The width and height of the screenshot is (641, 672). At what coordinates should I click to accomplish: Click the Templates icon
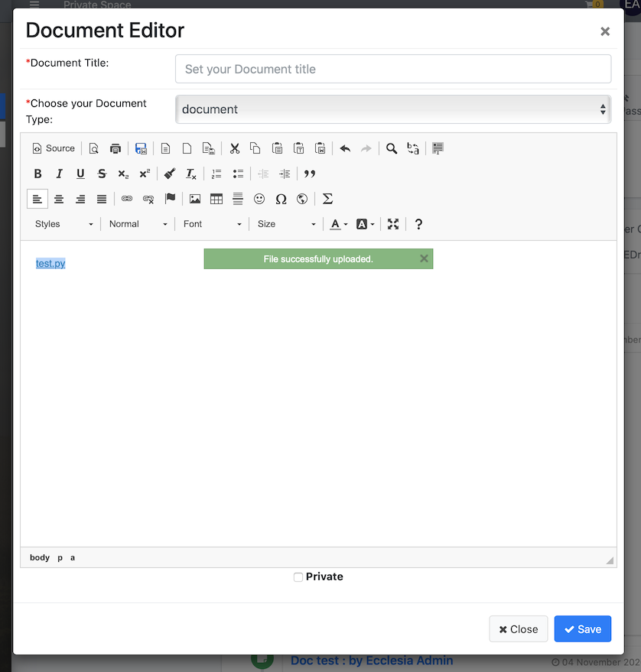165,148
